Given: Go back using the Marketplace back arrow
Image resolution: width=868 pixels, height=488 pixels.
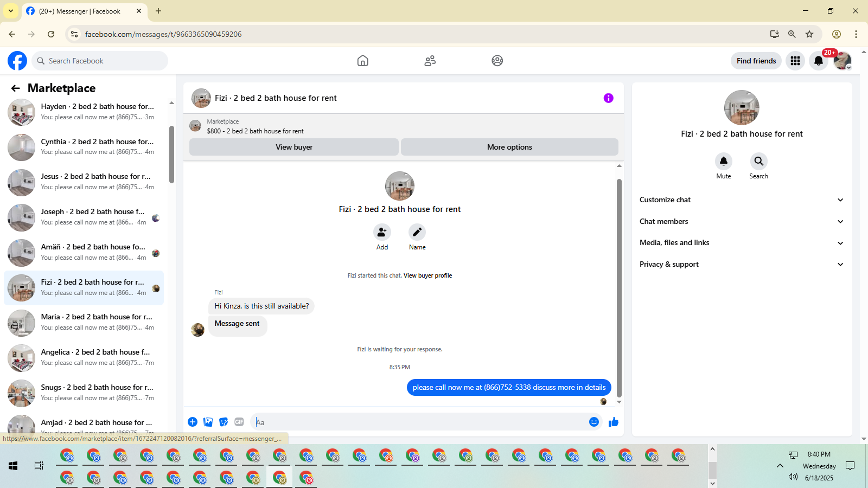Looking at the screenshot, I should pos(16,88).
